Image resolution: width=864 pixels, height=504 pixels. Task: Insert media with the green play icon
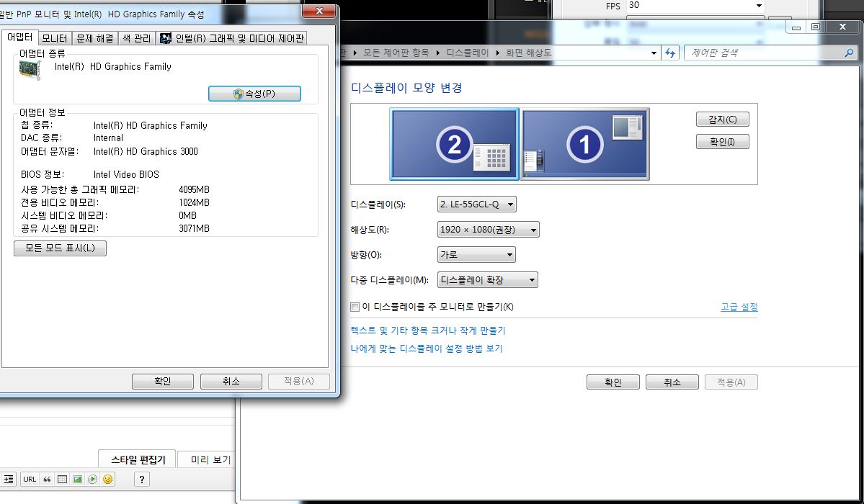pos(92,480)
